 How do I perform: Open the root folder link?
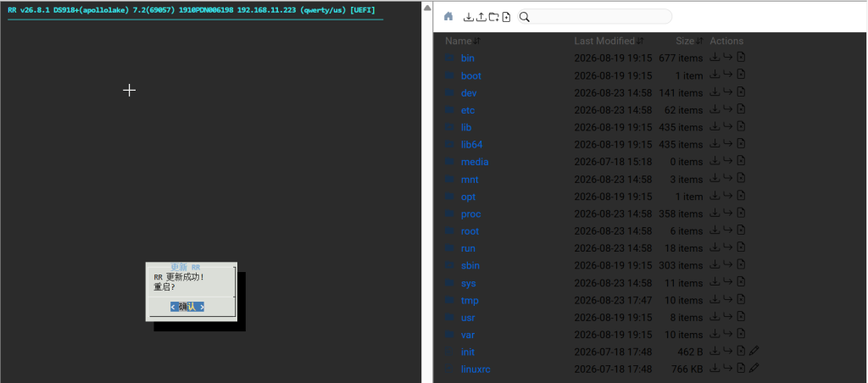click(x=470, y=231)
